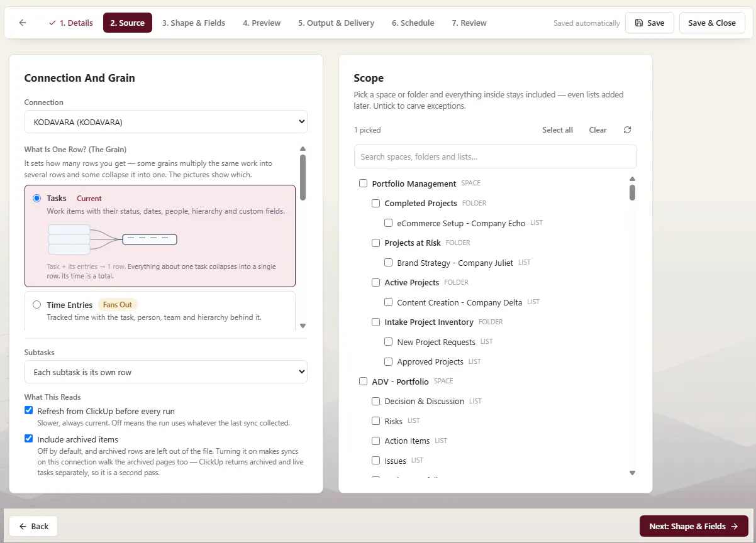
Task: Click Select all in Scope
Action: 557,130
